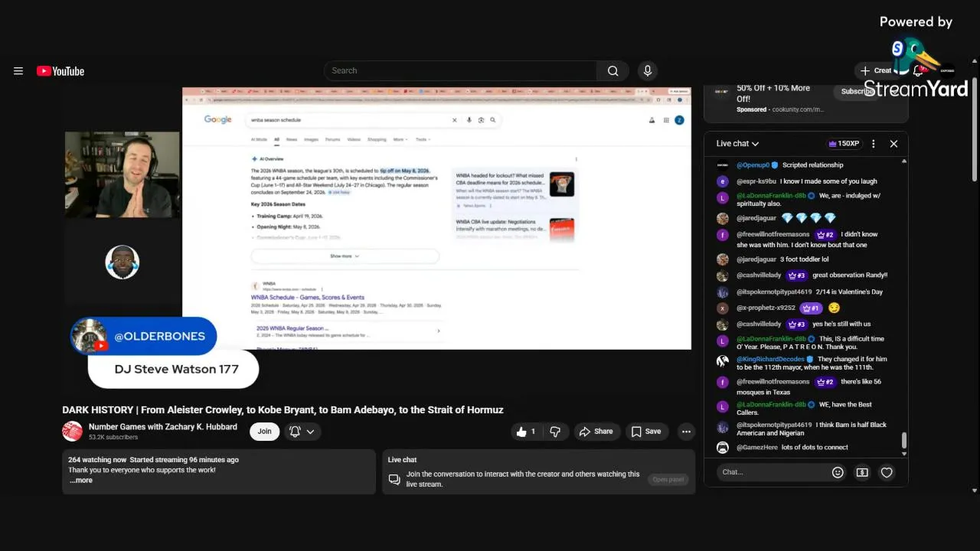Dislike the video with thumbs down

click(555, 432)
